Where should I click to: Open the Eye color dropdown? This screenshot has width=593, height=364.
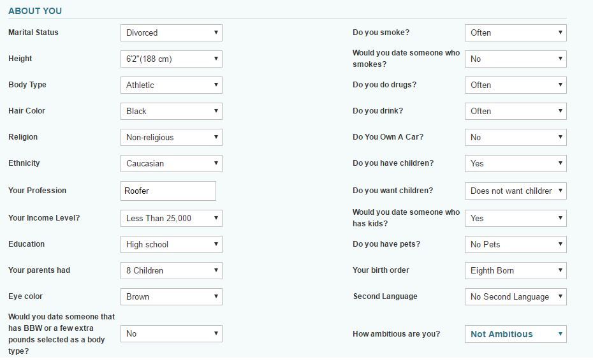(172, 296)
